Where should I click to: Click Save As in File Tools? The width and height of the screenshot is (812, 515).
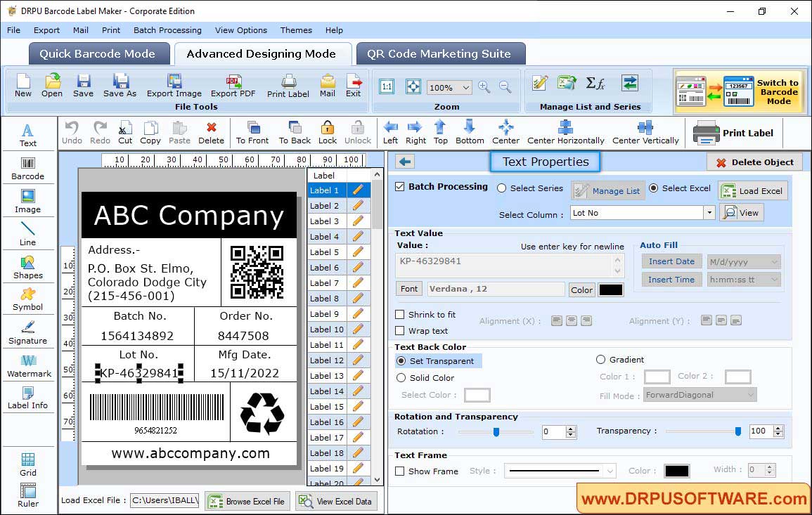[x=120, y=86]
